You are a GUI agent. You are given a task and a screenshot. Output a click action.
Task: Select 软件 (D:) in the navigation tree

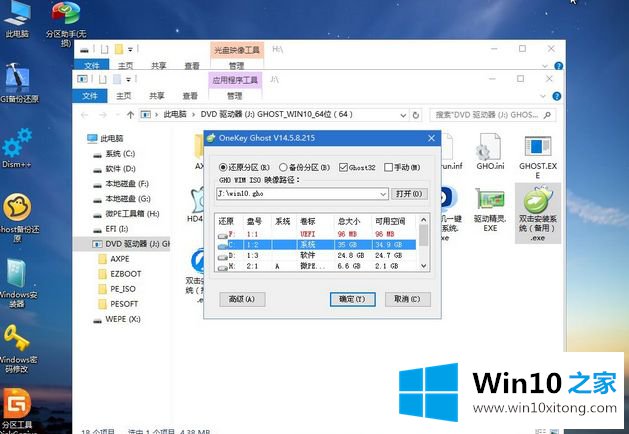[x=114, y=169]
